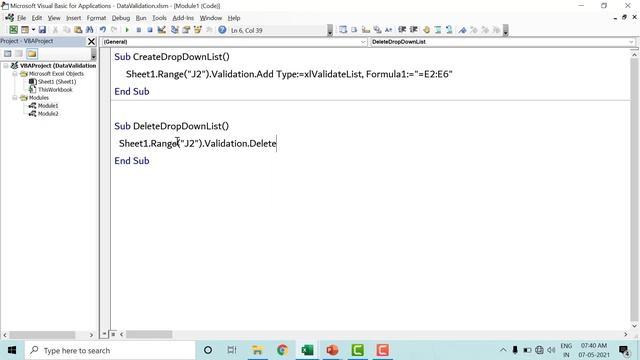Click the Comment Block icon
The height and width of the screenshot is (360, 640).
point(438,30)
